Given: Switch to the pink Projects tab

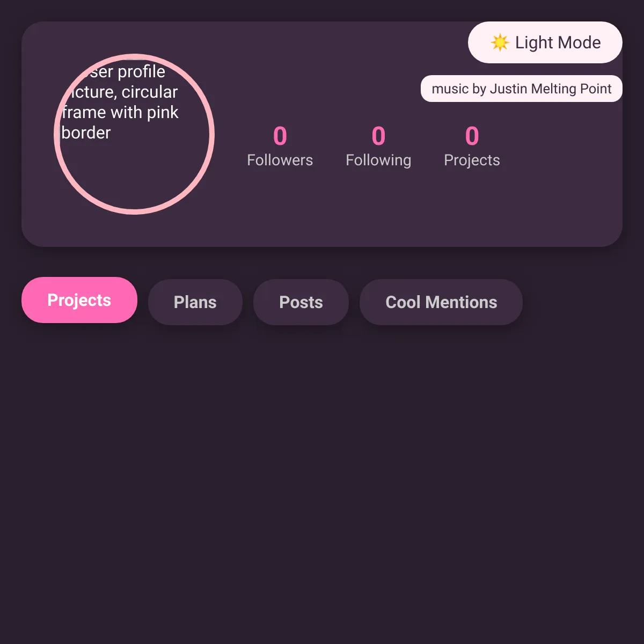Looking at the screenshot, I should (79, 300).
